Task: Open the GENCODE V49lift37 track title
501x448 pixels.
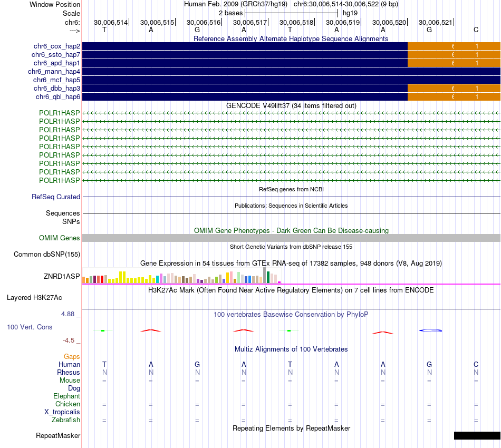Action: [291, 106]
